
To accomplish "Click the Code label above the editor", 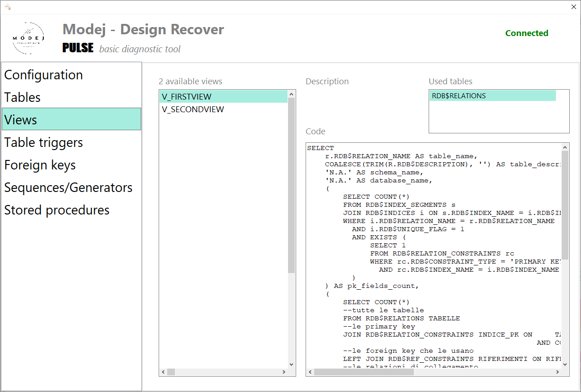I will [316, 132].
